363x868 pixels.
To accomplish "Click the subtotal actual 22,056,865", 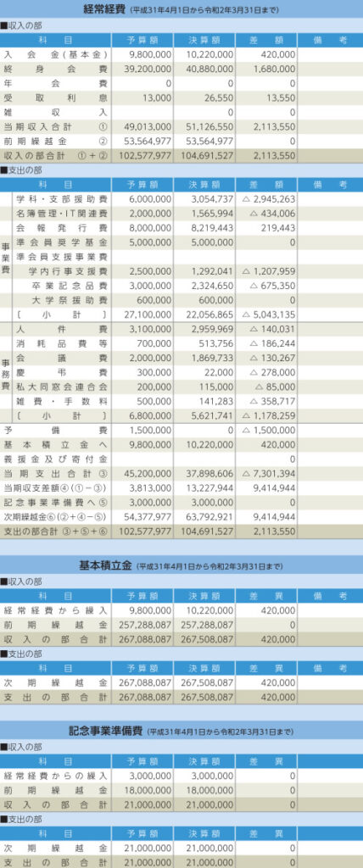I will (209, 315).
